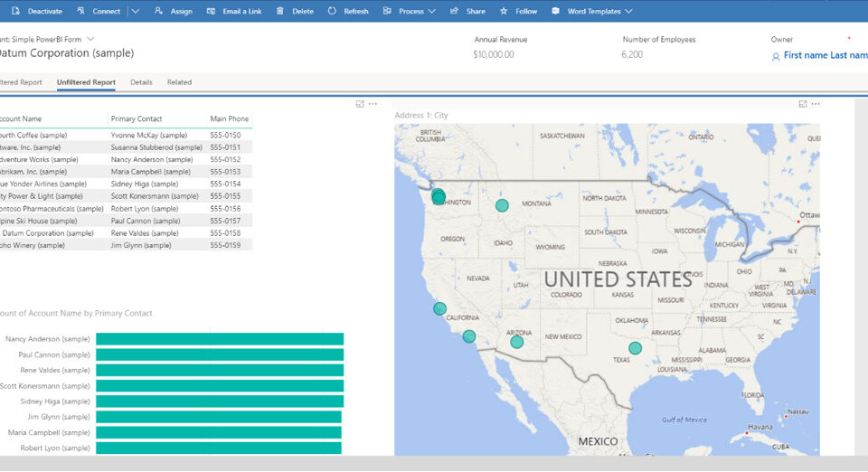The image size is (868, 472).
Task: Sort the table by Primary Contact column header
Action: (x=137, y=118)
